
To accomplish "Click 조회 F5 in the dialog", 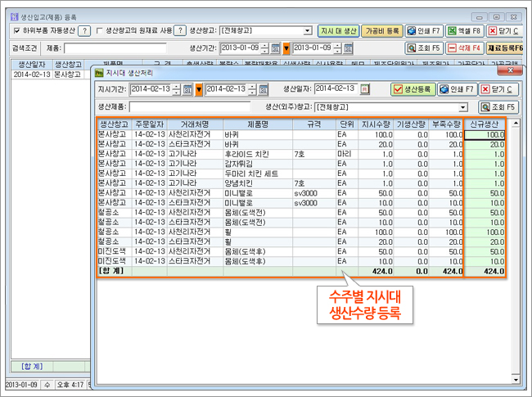I will (x=498, y=107).
